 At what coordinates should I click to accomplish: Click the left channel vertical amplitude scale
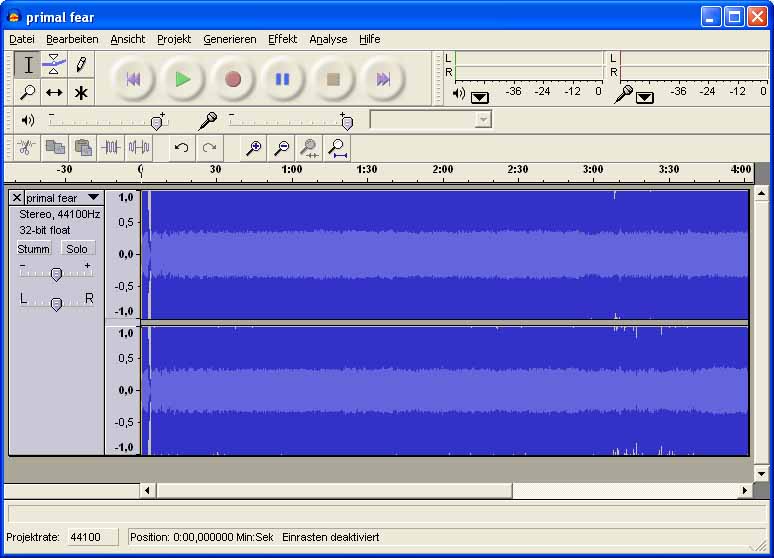[x=123, y=255]
